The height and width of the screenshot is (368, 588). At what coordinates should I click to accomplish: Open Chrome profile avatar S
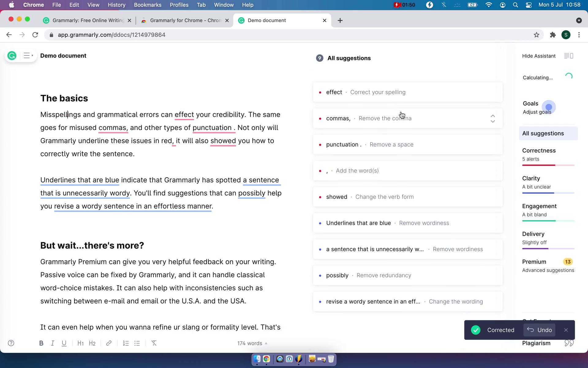pyautogui.click(x=566, y=35)
